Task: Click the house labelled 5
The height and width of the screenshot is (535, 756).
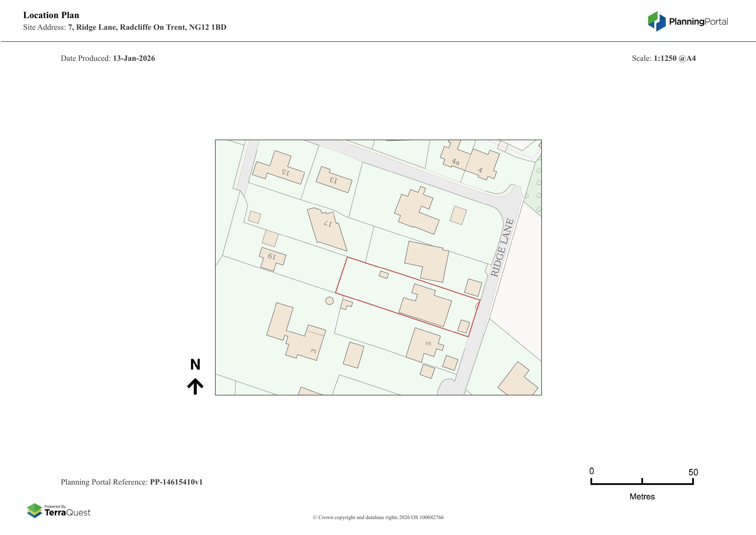Action: pyautogui.click(x=425, y=344)
